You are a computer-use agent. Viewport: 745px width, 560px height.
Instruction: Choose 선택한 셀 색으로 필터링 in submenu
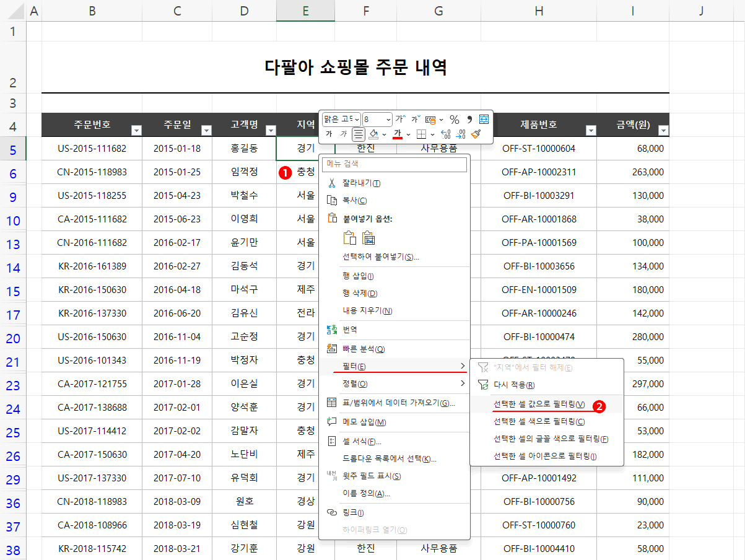click(x=547, y=421)
